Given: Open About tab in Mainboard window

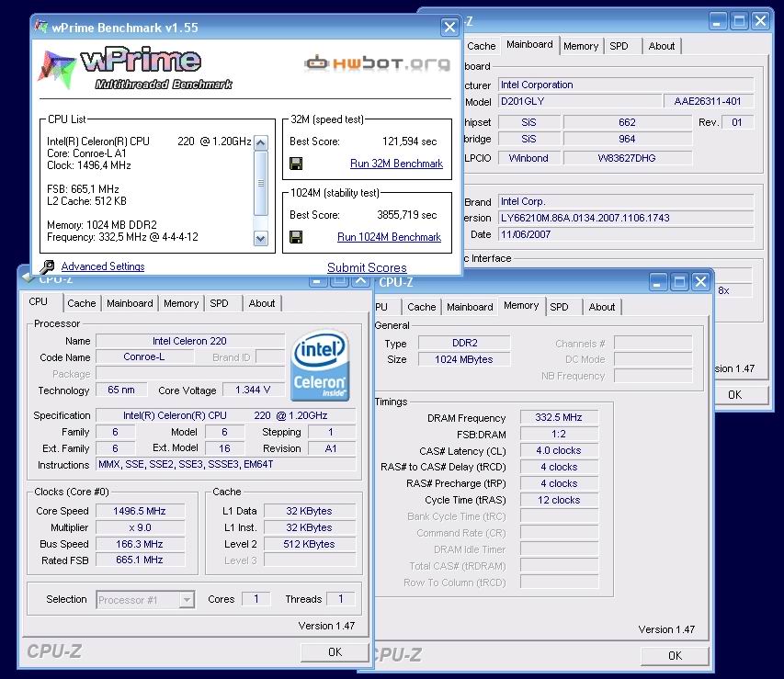Looking at the screenshot, I should pyautogui.click(x=662, y=46).
